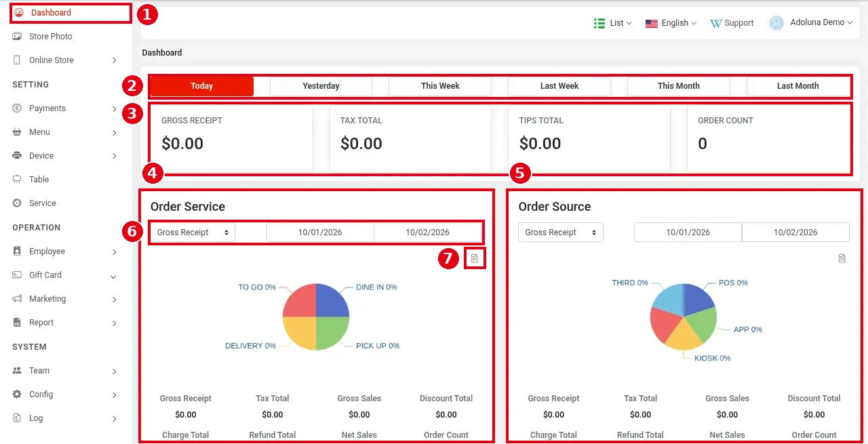This screenshot has width=868, height=444.
Task: Select the Today tab
Action: tap(201, 86)
